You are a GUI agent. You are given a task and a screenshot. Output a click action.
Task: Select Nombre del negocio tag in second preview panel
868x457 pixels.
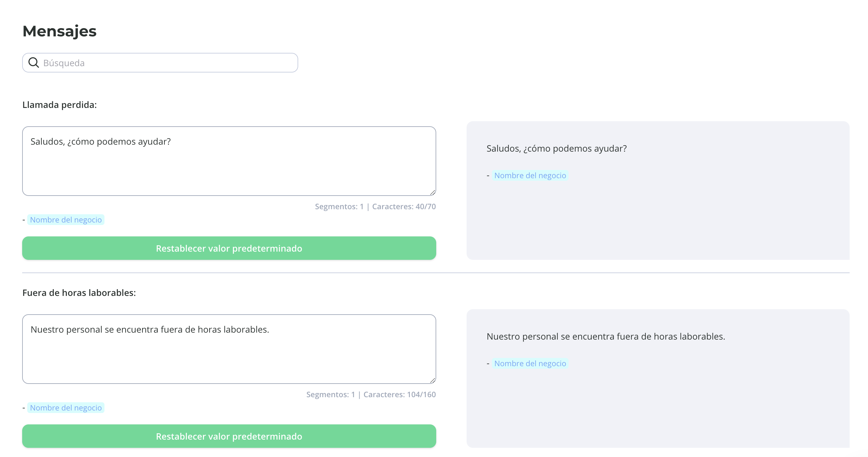pyautogui.click(x=530, y=363)
